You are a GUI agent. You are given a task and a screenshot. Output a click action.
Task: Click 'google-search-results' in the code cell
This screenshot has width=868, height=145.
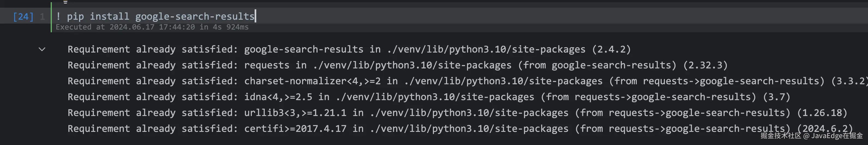(x=195, y=16)
